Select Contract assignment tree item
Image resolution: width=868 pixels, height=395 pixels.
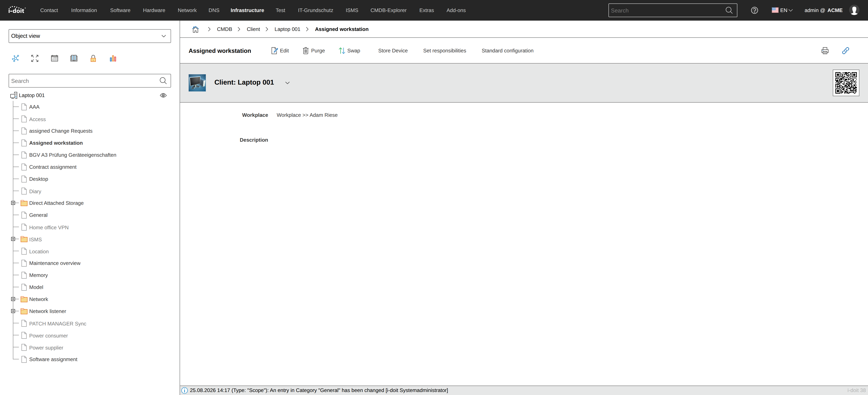click(53, 167)
